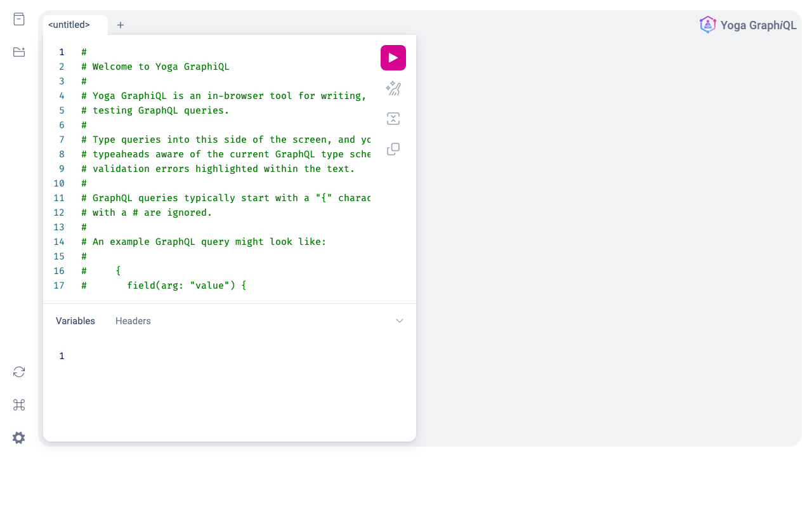This screenshot has width=812, height=512.
Task: Open settings with the gear icon
Action: [19, 438]
